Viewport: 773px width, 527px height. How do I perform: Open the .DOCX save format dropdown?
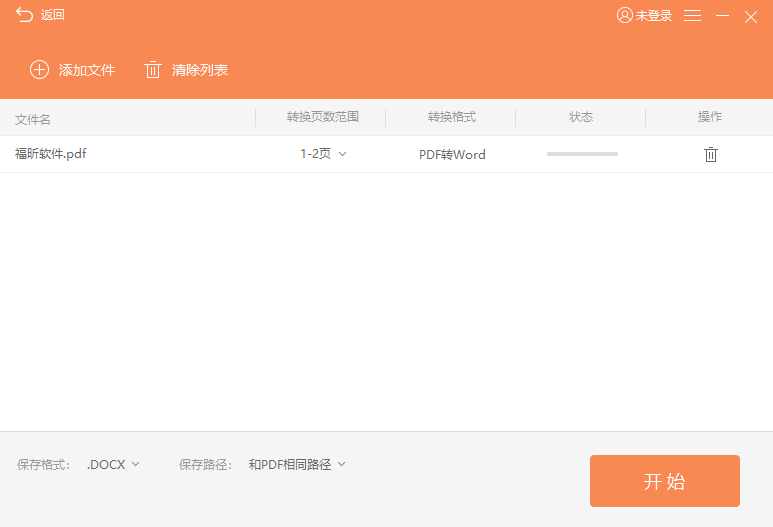coord(113,464)
